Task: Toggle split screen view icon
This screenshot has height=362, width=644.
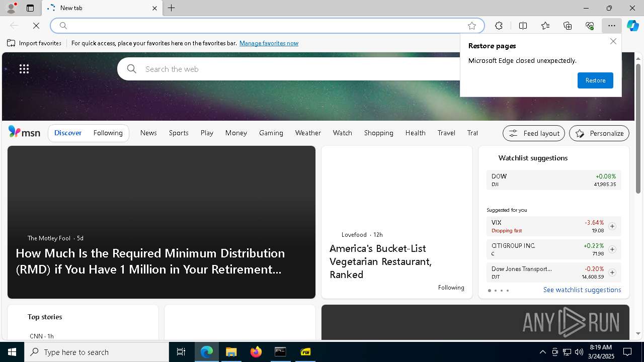Action: click(523, 26)
